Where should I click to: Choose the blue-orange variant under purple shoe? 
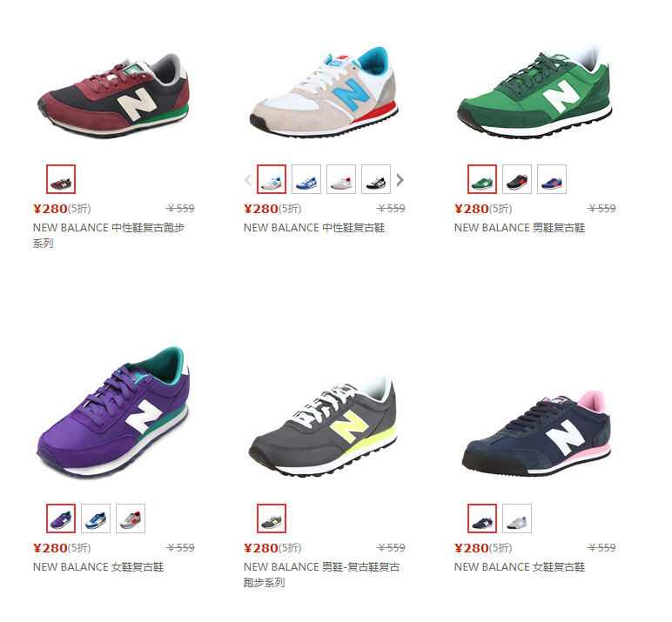pos(96,518)
